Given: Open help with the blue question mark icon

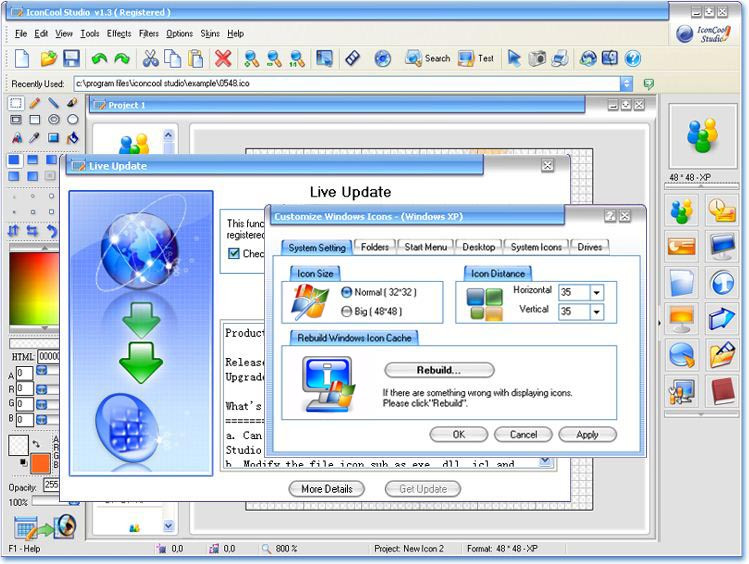Looking at the screenshot, I should [x=632, y=59].
